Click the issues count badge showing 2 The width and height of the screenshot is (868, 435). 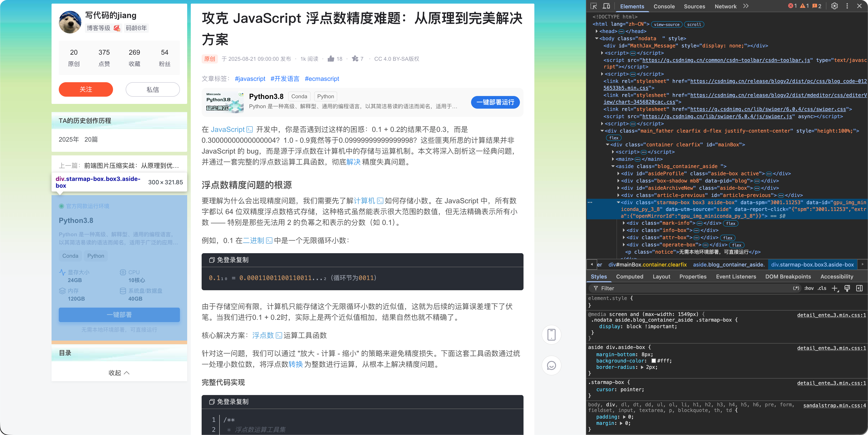817,6
